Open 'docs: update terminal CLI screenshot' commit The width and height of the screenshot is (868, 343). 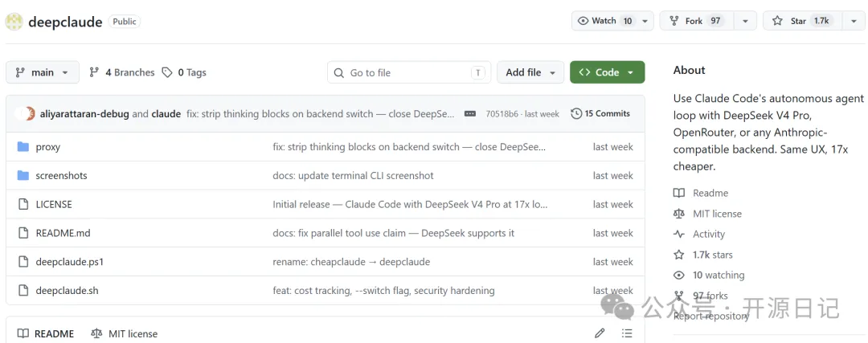pyautogui.click(x=353, y=176)
